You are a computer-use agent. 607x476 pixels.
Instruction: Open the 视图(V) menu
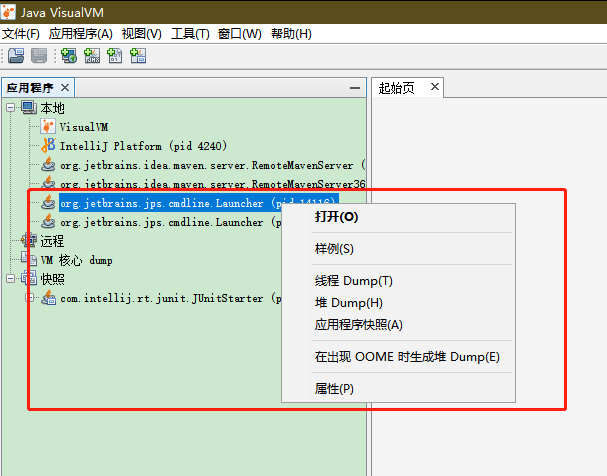pyautogui.click(x=141, y=34)
